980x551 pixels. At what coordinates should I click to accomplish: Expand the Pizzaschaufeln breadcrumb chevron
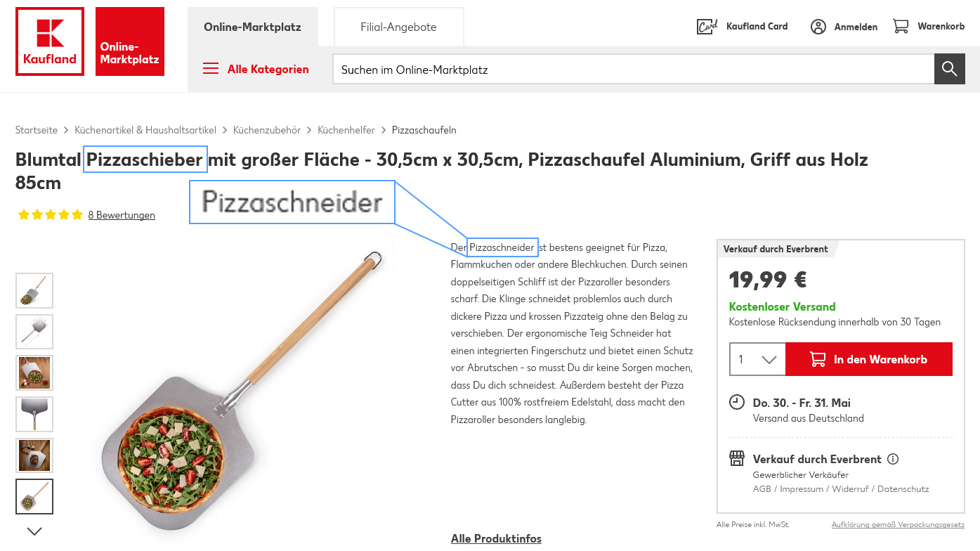tap(384, 130)
